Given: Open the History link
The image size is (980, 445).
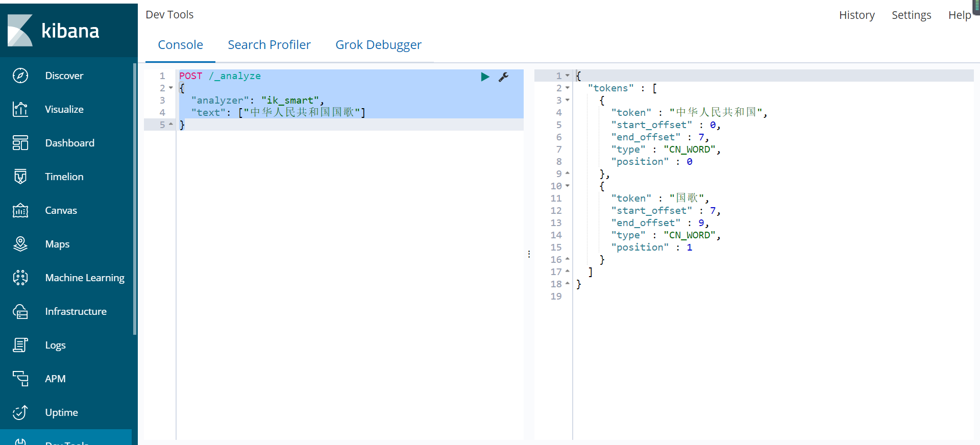Looking at the screenshot, I should tap(857, 15).
